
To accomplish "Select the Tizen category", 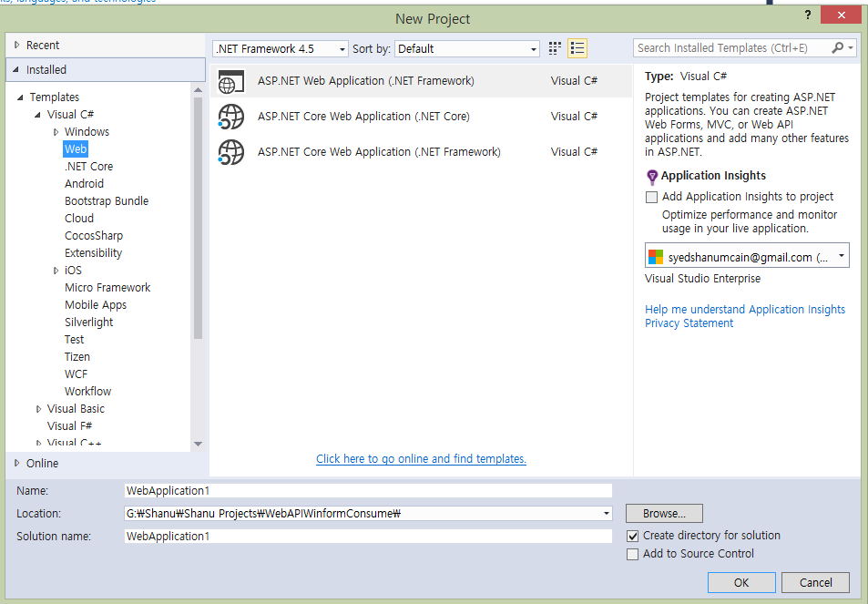I will coord(77,356).
